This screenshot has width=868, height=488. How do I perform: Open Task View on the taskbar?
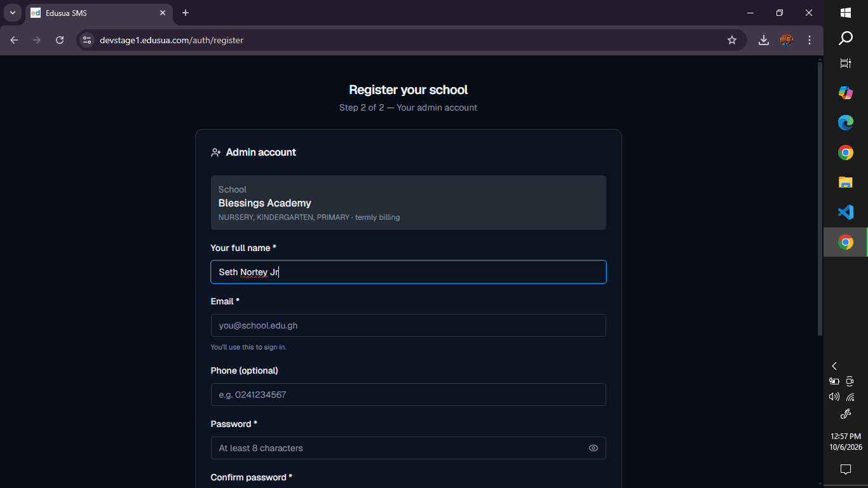point(846,63)
